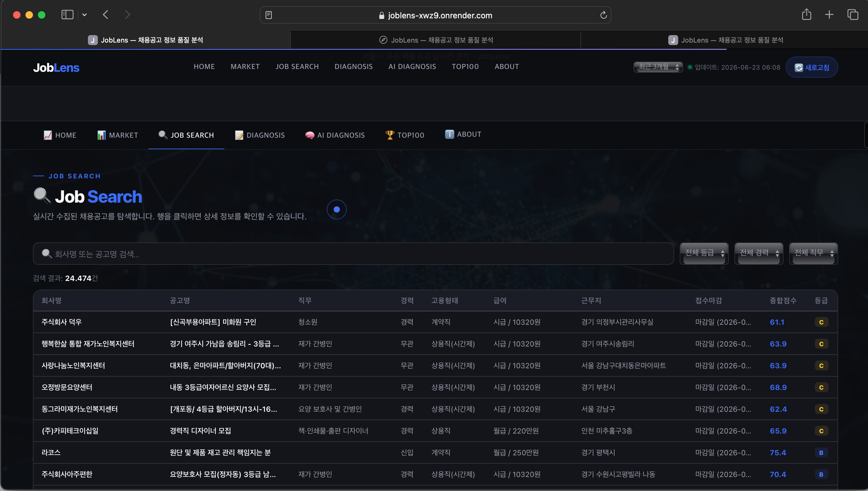The image size is (868, 491).
Task: Reload page with address bar refresh icon
Action: point(603,15)
